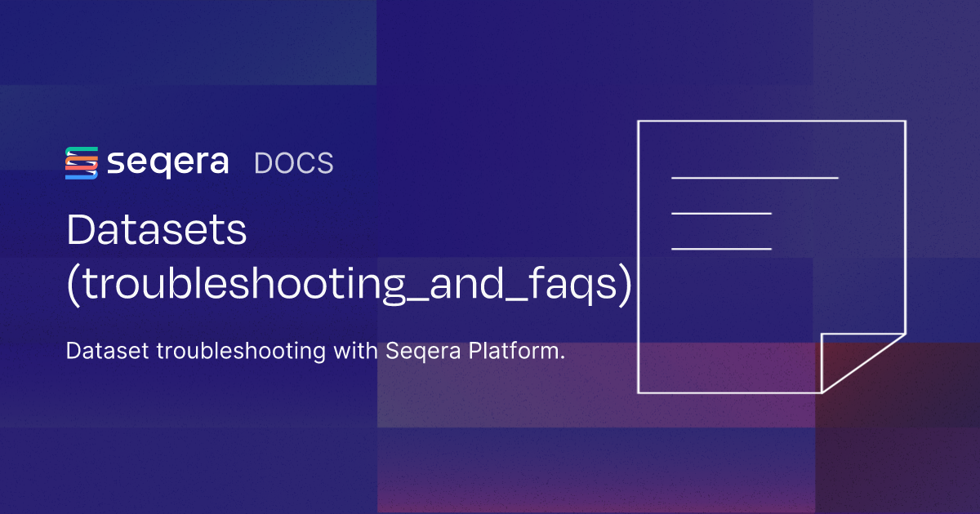Image resolution: width=980 pixels, height=514 pixels.
Task: Expand the Datasets title heading
Action: [158, 231]
